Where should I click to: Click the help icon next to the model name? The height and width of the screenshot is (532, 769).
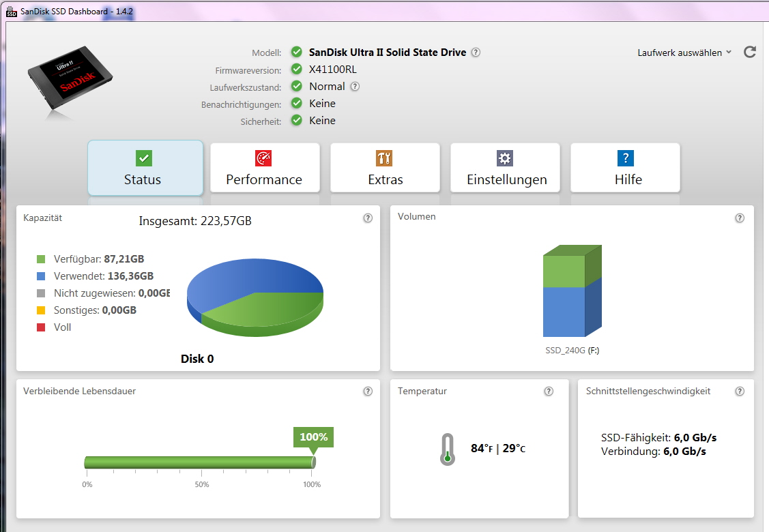click(476, 52)
